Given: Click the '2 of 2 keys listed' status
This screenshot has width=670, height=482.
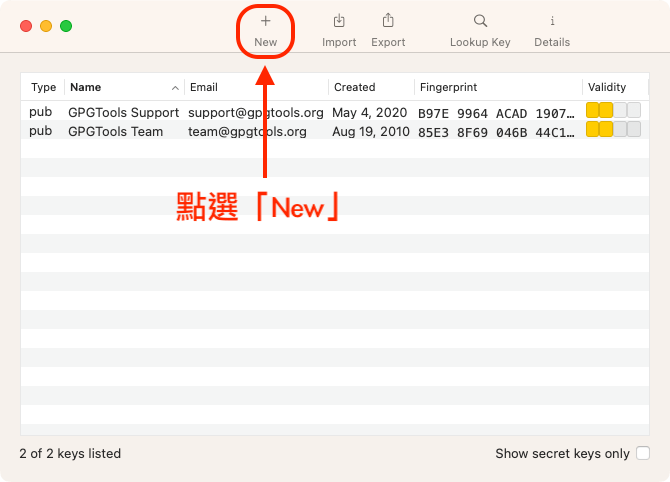Looking at the screenshot, I should click(x=70, y=453).
